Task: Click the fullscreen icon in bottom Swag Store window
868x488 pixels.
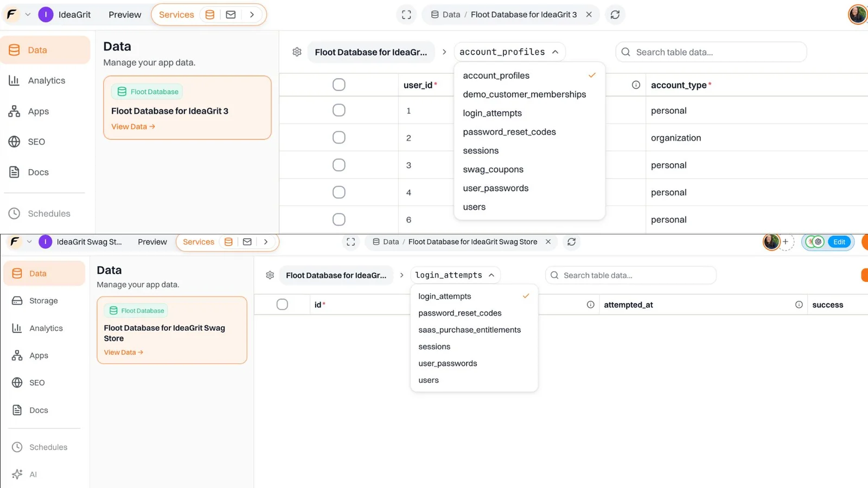Action: 351,242
